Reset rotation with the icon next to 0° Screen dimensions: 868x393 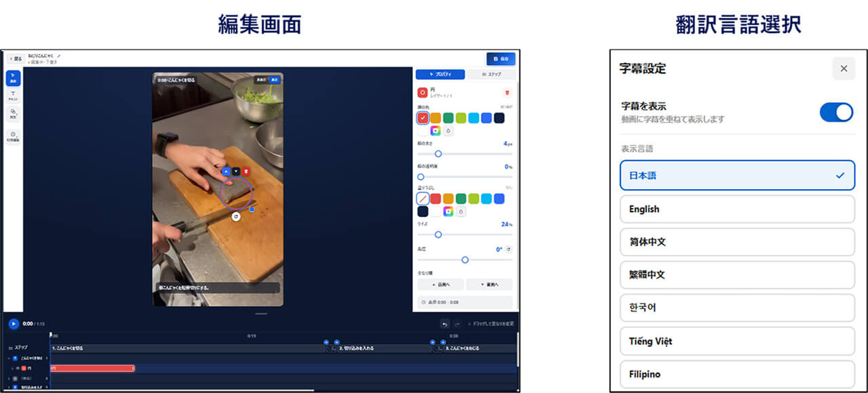click(509, 249)
